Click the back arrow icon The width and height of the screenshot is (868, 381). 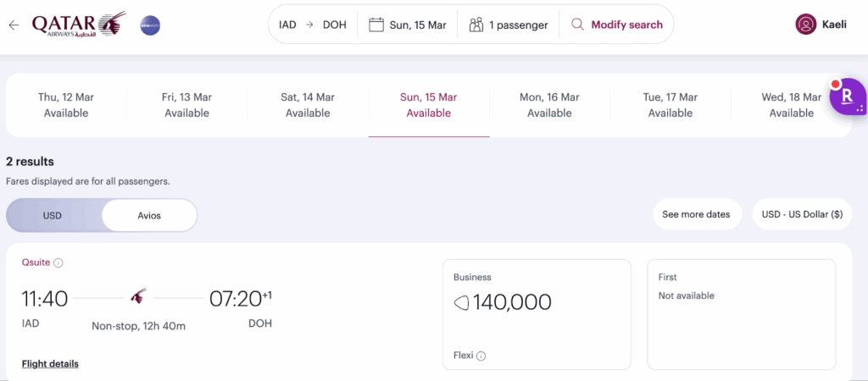pos(14,25)
